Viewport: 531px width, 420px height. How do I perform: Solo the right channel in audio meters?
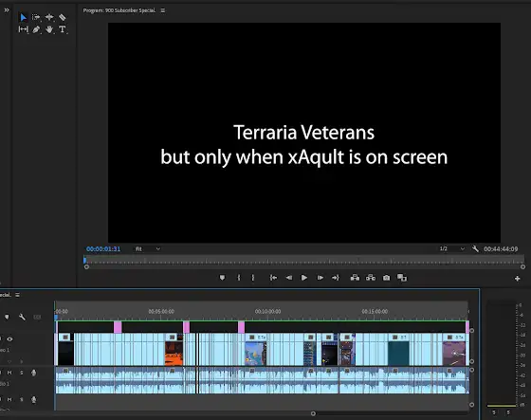click(x=508, y=412)
